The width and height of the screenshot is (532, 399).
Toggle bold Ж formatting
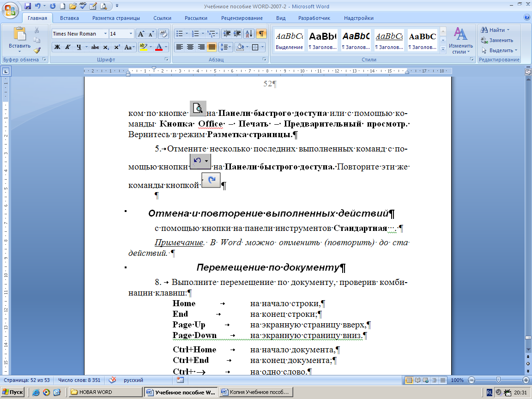57,47
